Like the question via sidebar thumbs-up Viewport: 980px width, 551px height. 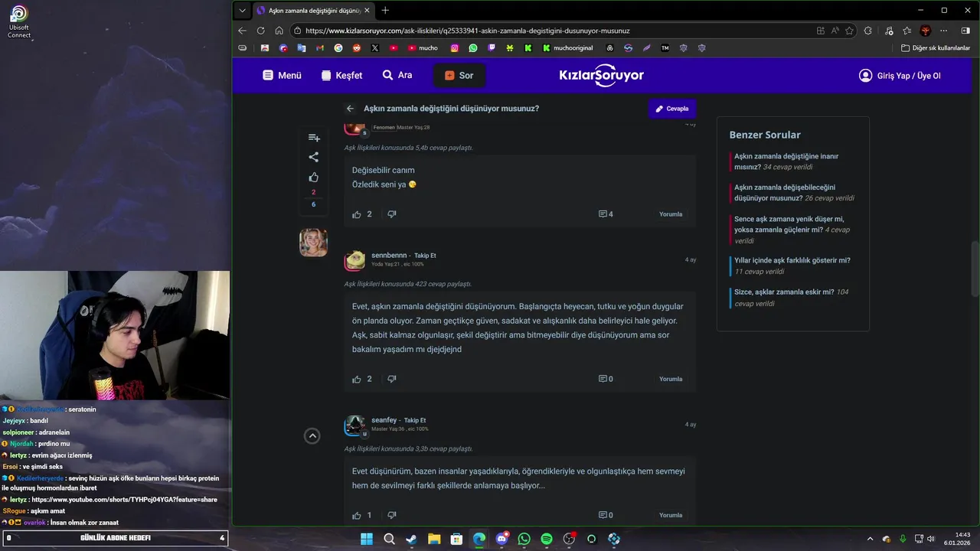tap(314, 178)
